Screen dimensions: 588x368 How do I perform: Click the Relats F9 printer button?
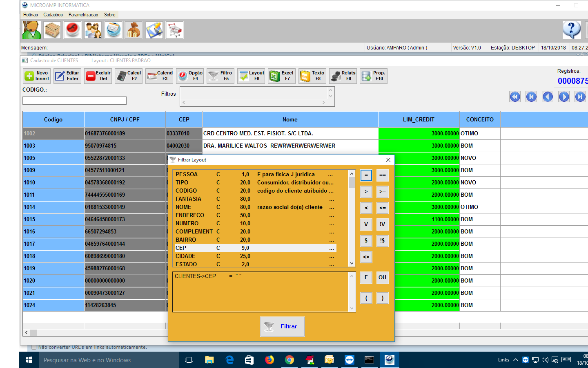[343, 76]
